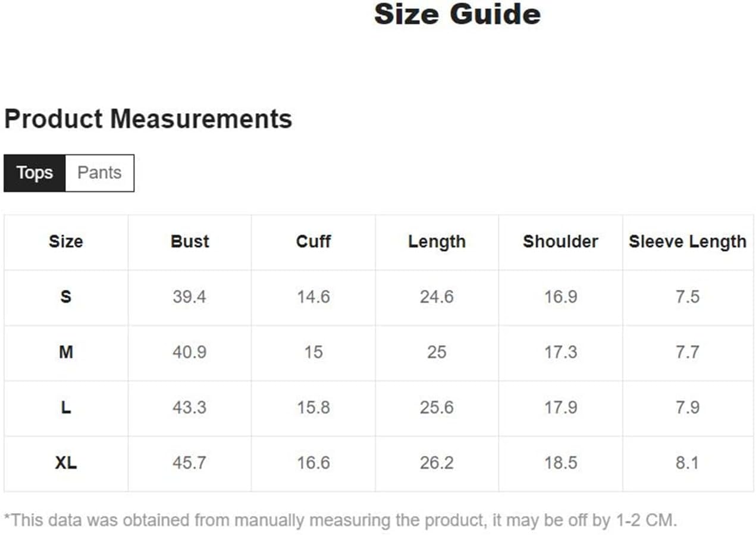Image resolution: width=756 pixels, height=535 pixels.
Task: Click the 8.1 sleeve length value
Action: coord(687,463)
